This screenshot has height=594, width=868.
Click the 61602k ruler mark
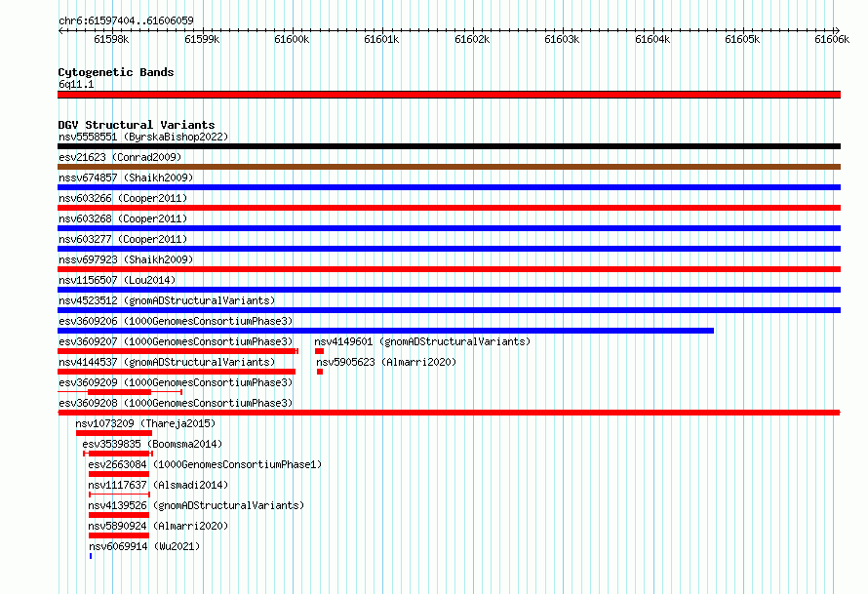pos(472,39)
